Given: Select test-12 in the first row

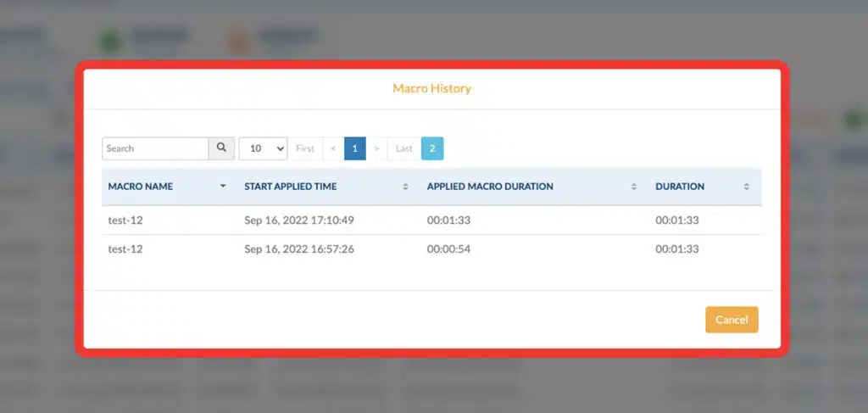Looking at the screenshot, I should pos(125,220).
